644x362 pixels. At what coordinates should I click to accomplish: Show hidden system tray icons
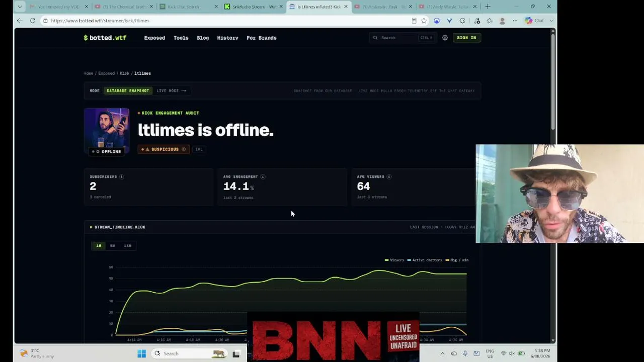443,353
